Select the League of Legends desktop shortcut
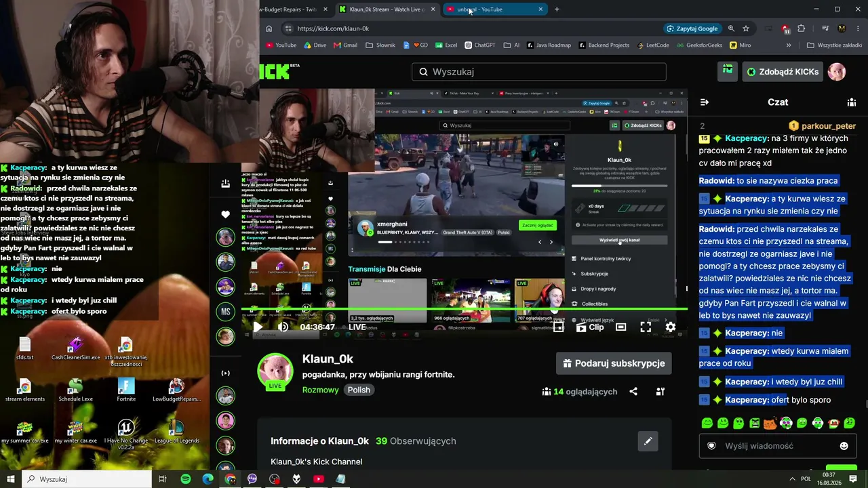This screenshot has height=488, width=868. pyautogui.click(x=176, y=432)
